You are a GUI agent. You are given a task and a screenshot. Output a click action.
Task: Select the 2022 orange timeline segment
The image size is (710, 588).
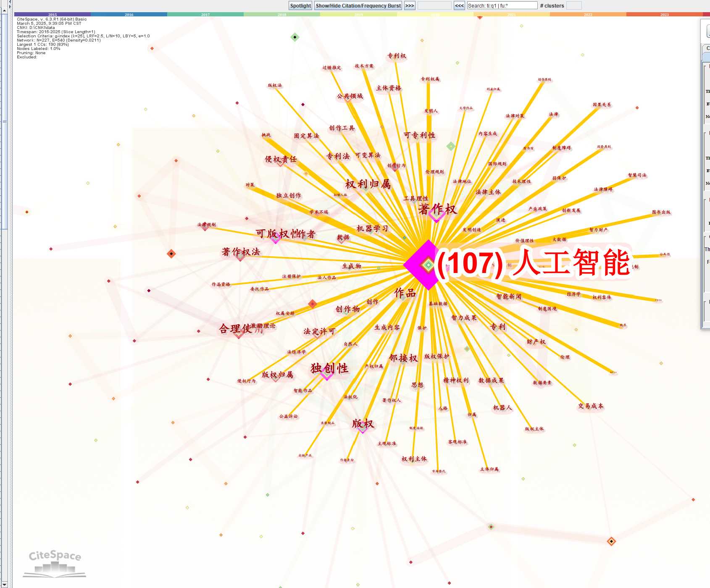tap(588, 14)
